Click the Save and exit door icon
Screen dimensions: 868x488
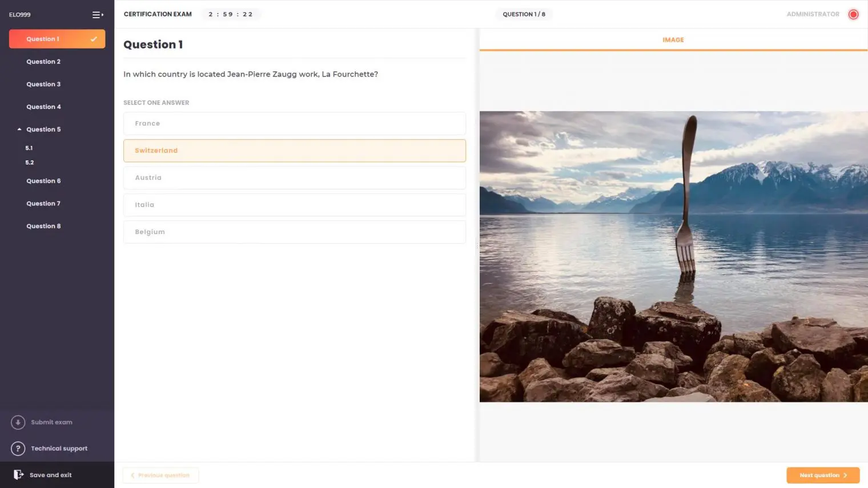[18, 475]
